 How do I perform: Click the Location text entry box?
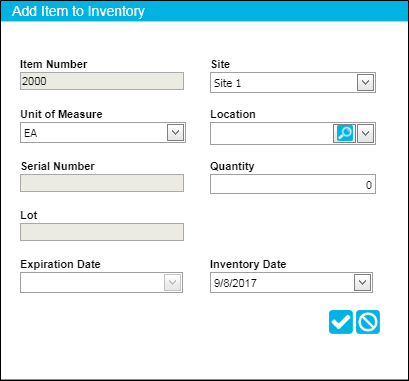click(272, 133)
